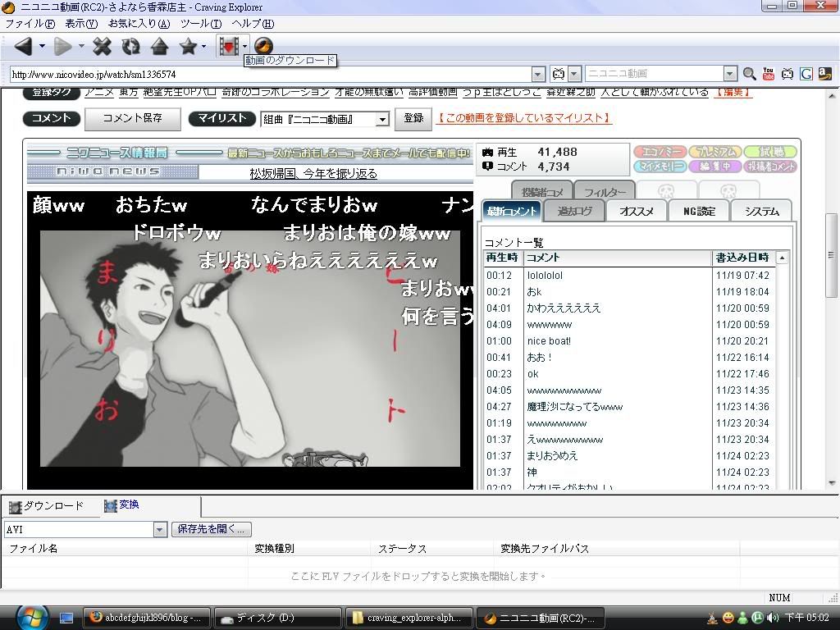Click the search engine icon beside the address bar
This screenshot has height=630, width=840.
pyautogui.click(x=558, y=74)
